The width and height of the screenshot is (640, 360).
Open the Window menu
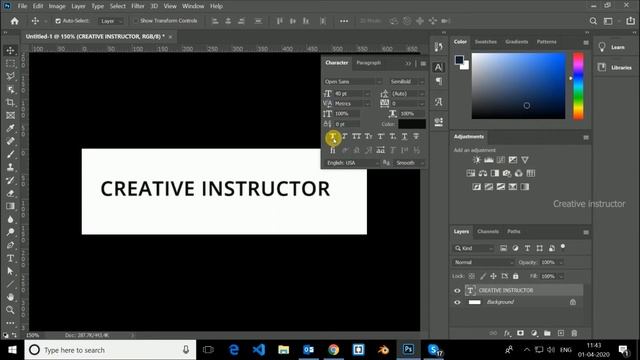coord(193,6)
